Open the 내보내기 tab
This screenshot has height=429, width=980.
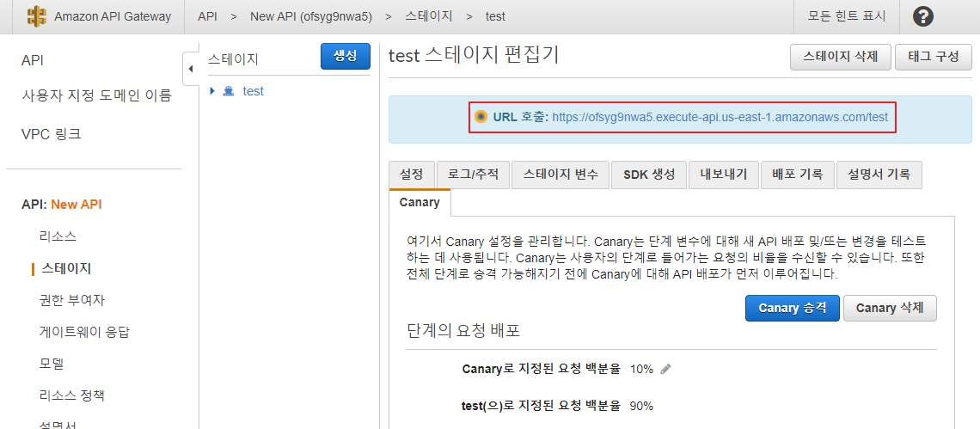724,175
